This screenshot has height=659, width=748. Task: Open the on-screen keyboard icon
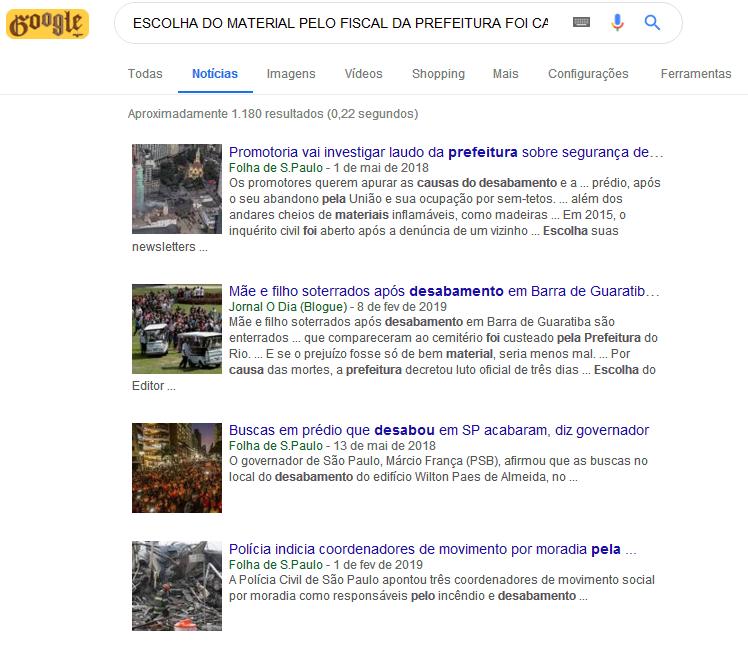[x=581, y=22]
